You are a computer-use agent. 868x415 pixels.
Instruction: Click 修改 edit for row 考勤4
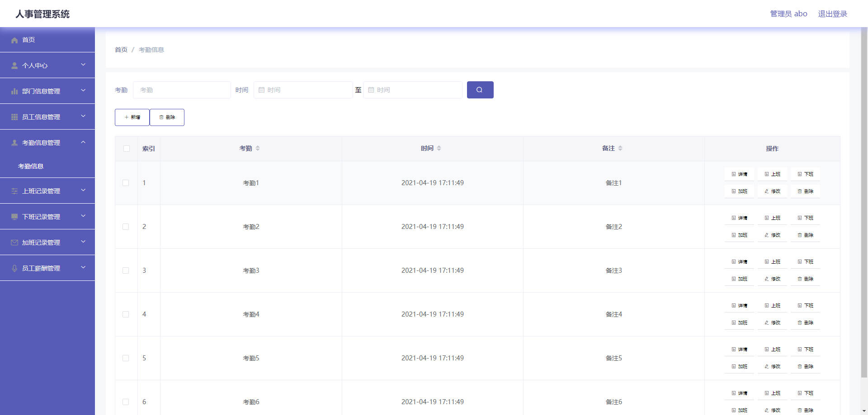pos(772,322)
